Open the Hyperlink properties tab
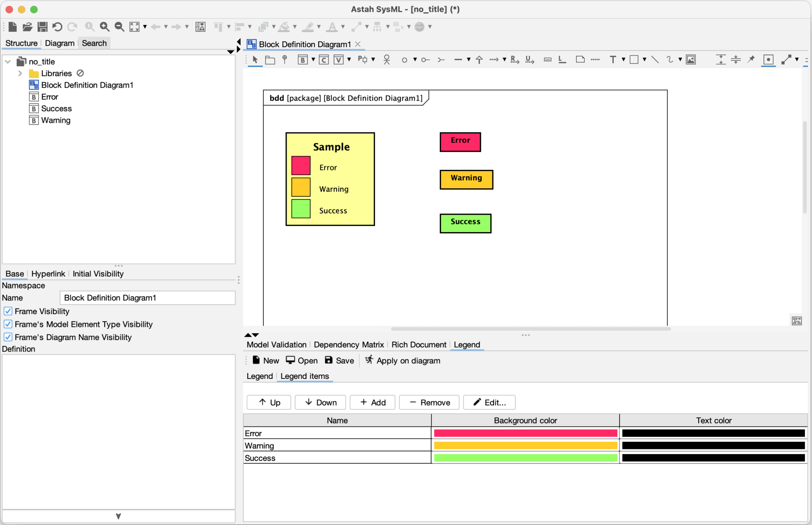This screenshot has height=525, width=812. (x=48, y=274)
